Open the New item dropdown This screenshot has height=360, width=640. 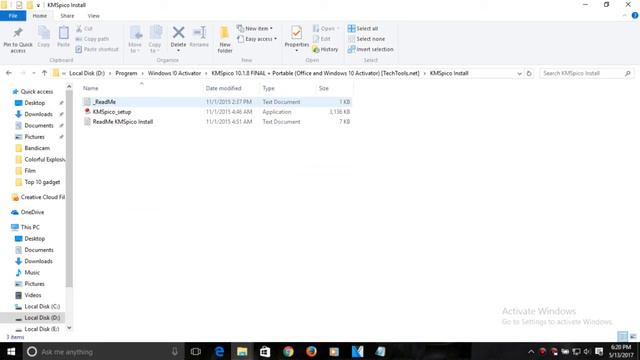coord(255,29)
